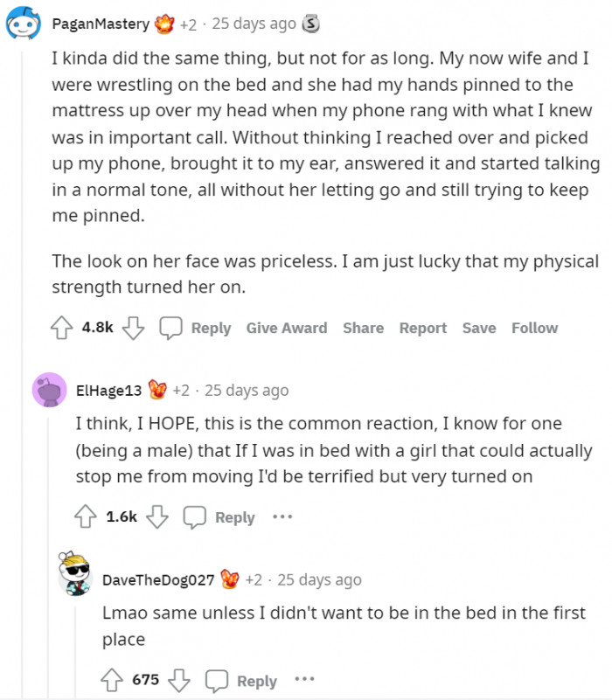Click the silver award badge icon
This screenshot has height=700, width=612.
310,24
